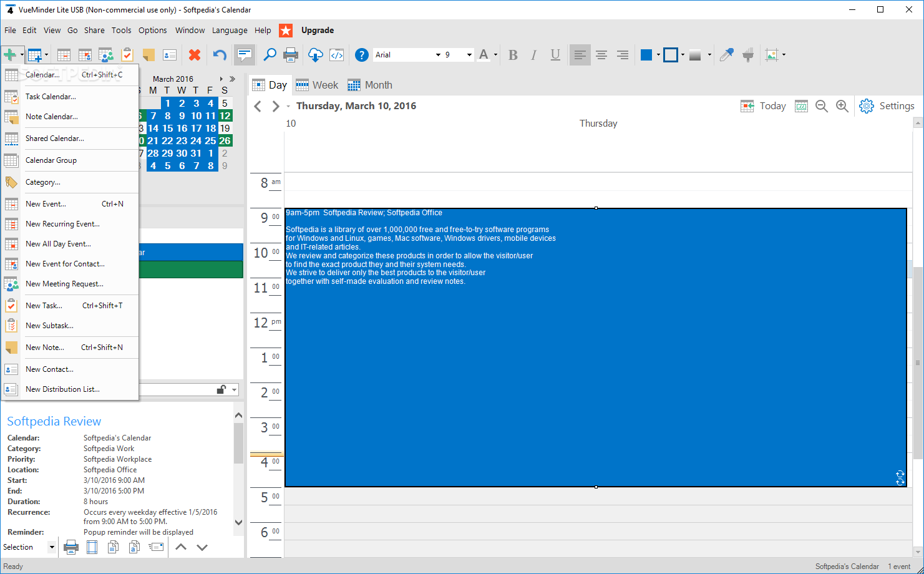The height and width of the screenshot is (574, 924).
Task: Go to next day with right arrow
Action: [276, 107]
